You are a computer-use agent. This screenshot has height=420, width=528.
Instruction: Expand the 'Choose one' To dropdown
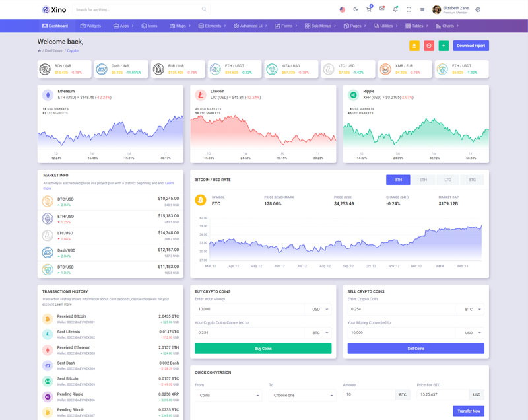[302, 395]
